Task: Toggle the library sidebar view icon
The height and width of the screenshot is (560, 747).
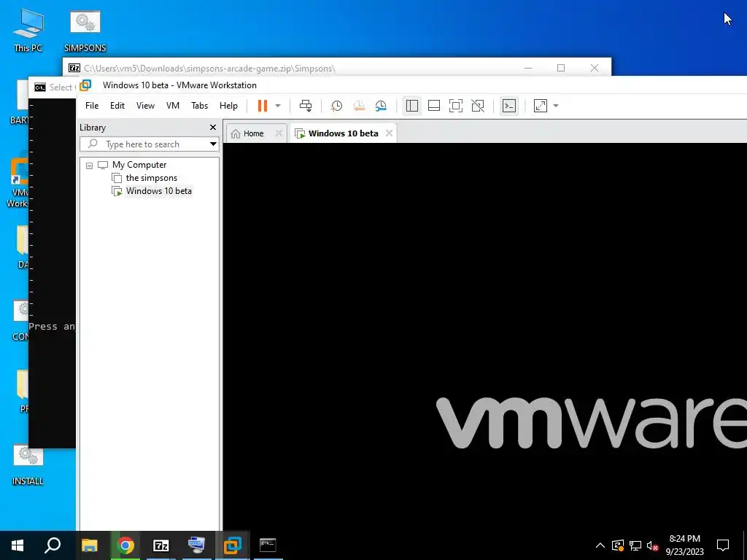Action: point(412,106)
